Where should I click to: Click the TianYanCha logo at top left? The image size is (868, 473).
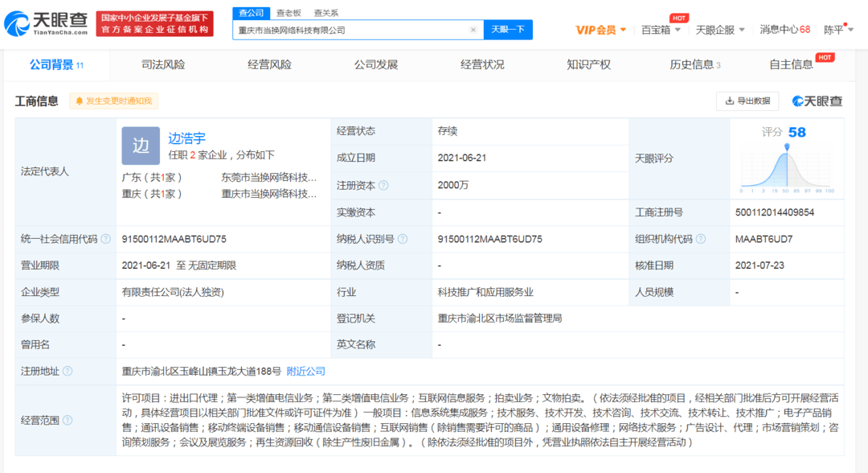point(46,23)
